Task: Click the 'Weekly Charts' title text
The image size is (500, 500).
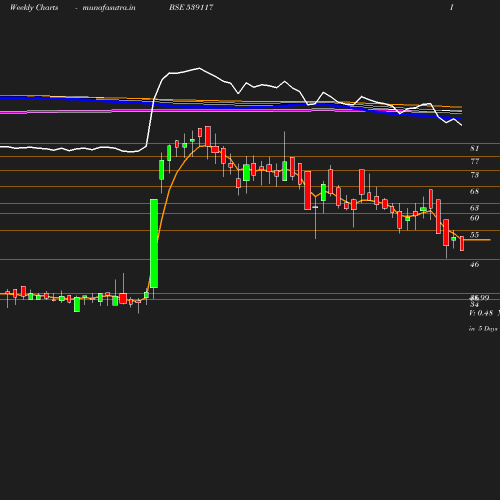Action: 34,7
